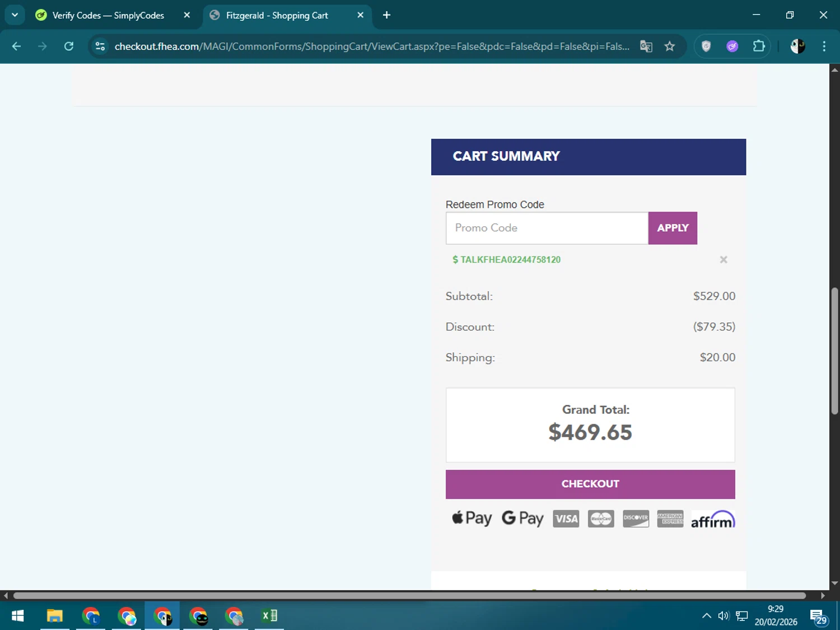Screen dimensions: 840x630
Task: Open File Explorer from the taskbar
Action: click(54, 616)
